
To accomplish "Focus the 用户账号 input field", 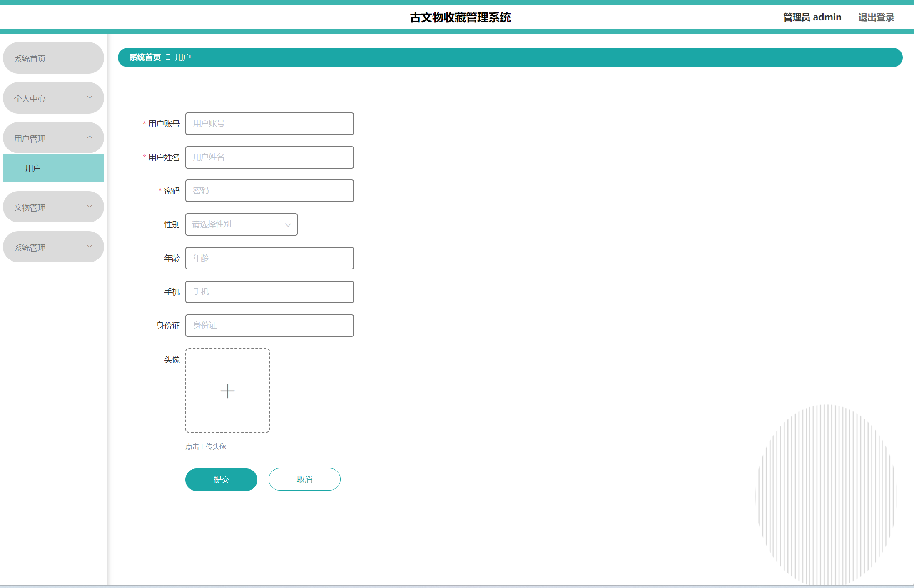I will pyautogui.click(x=269, y=124).
